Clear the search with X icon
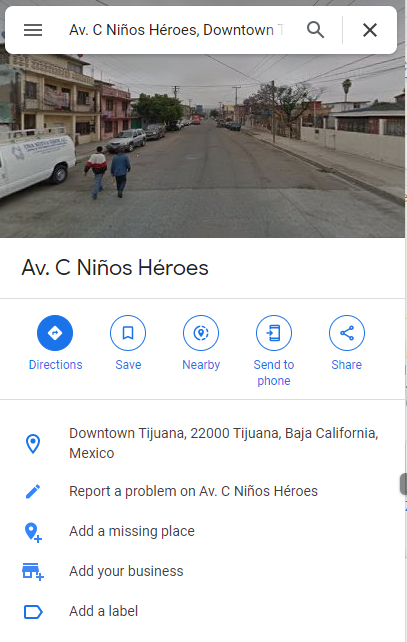The width and height of the screenshot is (407, 642). 370,30
